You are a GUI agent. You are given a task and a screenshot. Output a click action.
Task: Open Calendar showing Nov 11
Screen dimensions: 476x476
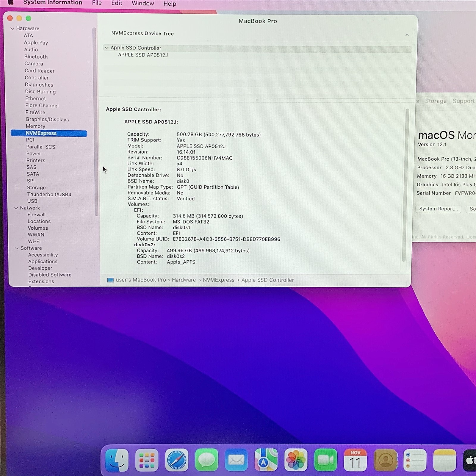(355, 460)
